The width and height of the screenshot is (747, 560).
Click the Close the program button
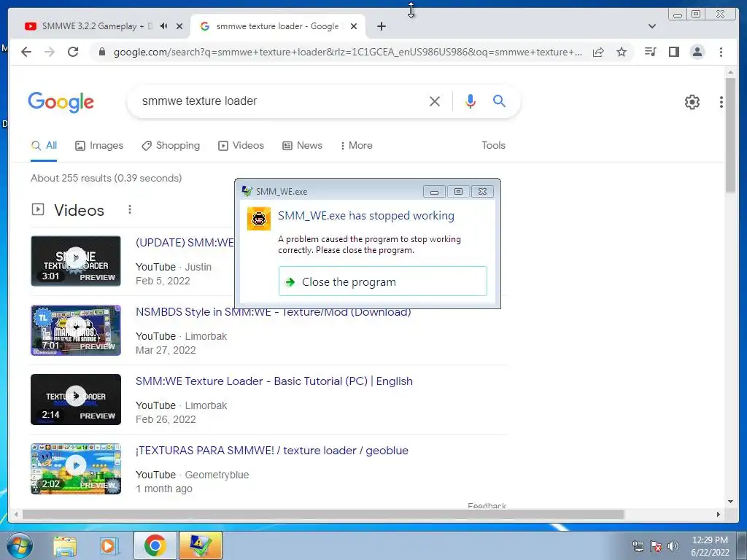pyautogui.click(x=382, y=281)
